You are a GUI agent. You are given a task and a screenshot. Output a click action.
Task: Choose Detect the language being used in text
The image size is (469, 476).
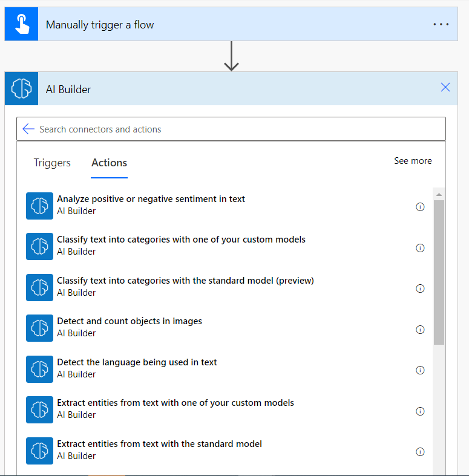(137, 362)
